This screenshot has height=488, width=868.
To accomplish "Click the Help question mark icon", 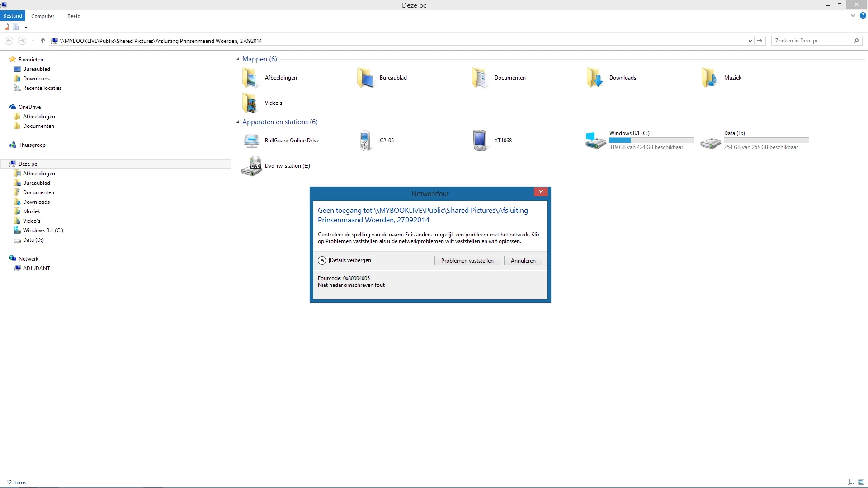I will point(863,15).
